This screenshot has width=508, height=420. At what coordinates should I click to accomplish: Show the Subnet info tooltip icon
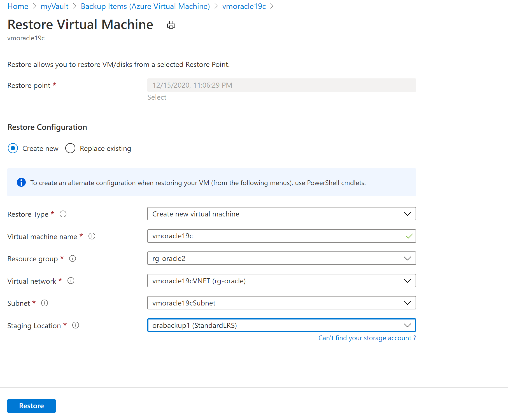coord(45,303)
